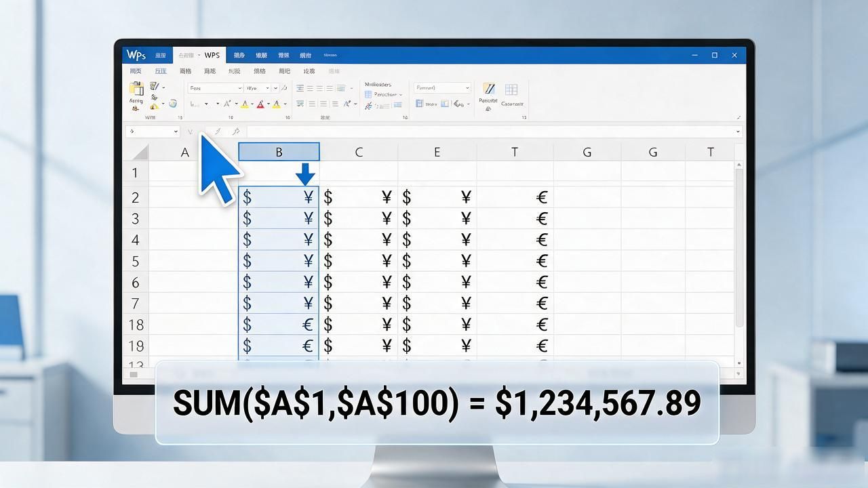This screenshot has height=488, width=868.
Task: Select row 5 by its row header
Action: (136, 261)
